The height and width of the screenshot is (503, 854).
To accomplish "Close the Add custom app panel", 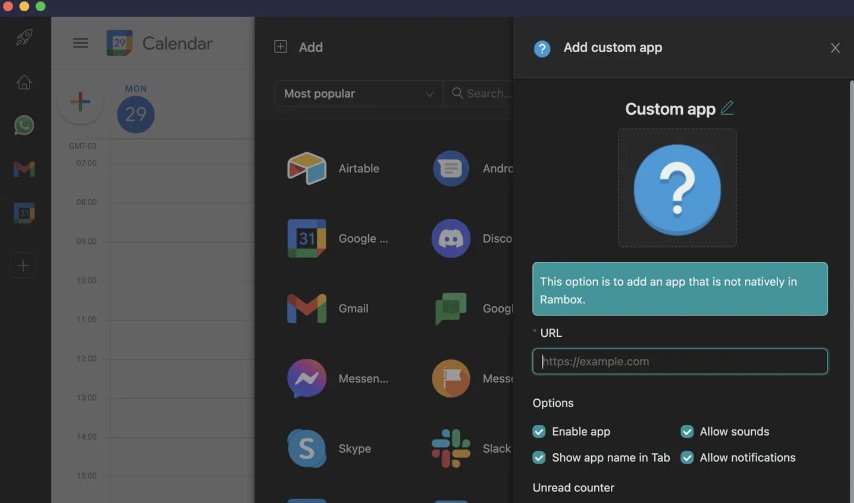I will (x=835, y=48).
